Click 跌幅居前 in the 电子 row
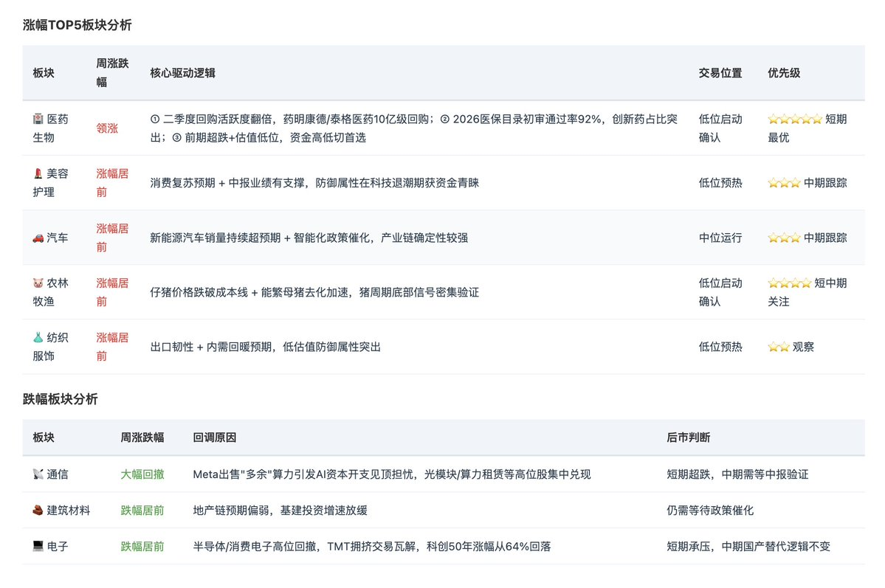The height and width of the screenshot is (588, 885). [142, 546]
